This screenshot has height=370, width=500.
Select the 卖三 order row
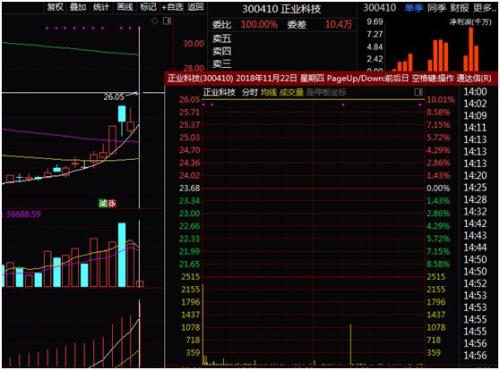[282, 63]
